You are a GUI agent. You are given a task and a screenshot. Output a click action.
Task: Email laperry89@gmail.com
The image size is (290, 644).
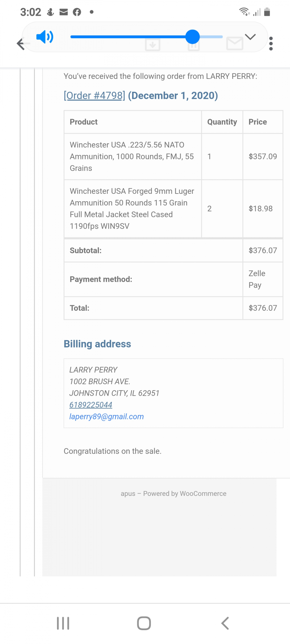[x=107, y=416]
